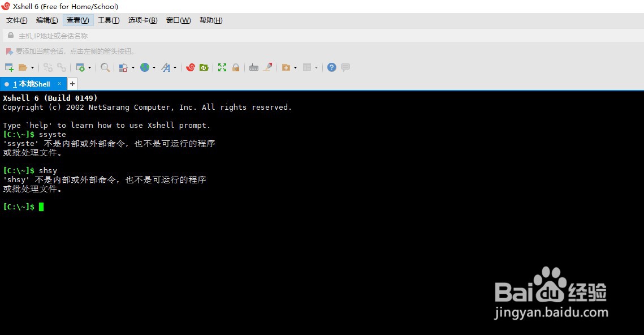
Task: Toggle full screen mode icon
Action: 222,67
